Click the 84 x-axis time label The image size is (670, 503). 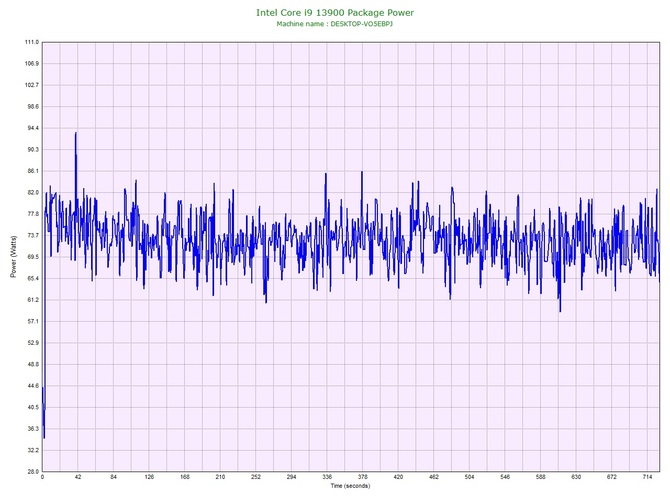113,477
